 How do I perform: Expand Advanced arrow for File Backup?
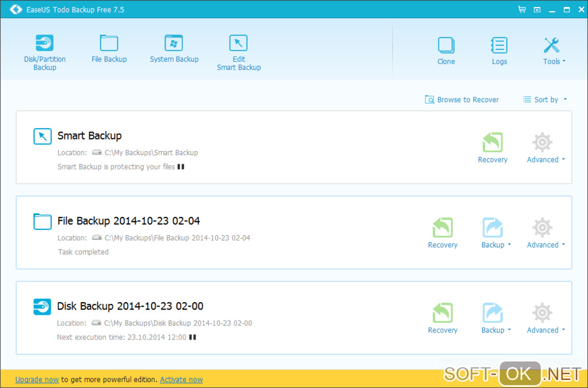click(x=563, y=244)
